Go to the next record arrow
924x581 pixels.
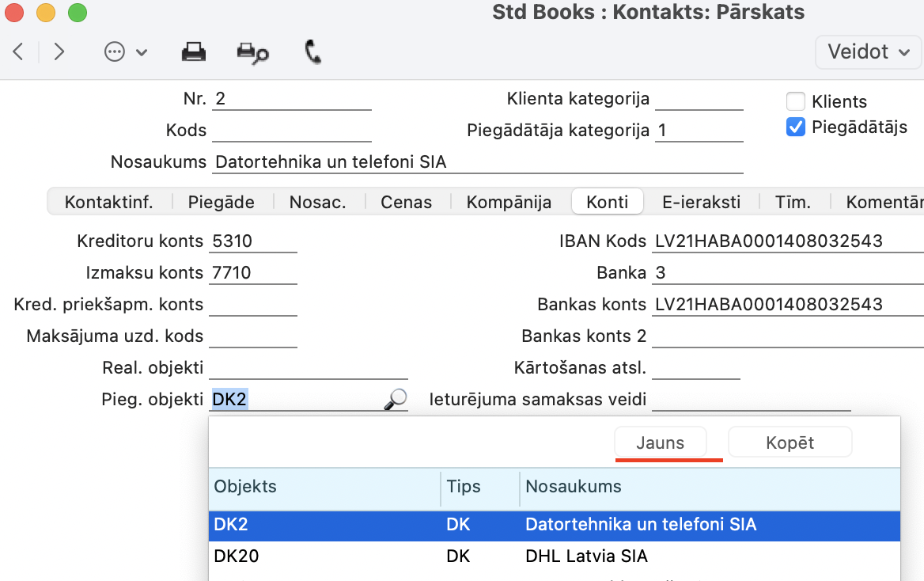pos(59,52)
